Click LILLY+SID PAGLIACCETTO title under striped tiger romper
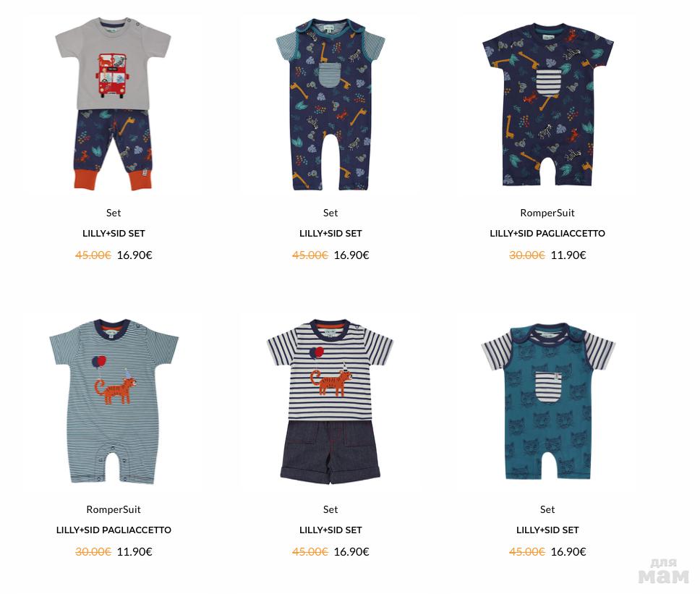 click(x=114, y=530)
